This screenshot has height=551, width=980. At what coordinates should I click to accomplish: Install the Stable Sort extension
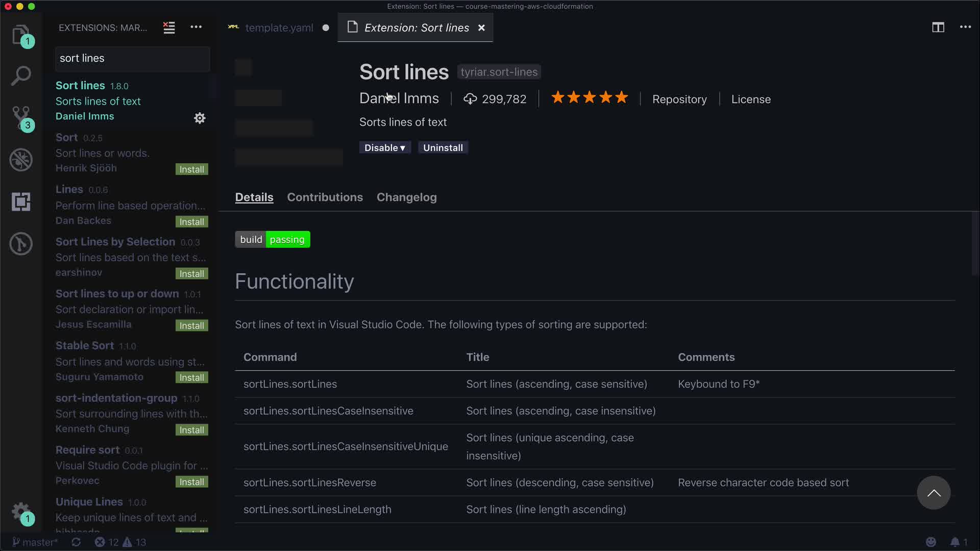point(191,378)
